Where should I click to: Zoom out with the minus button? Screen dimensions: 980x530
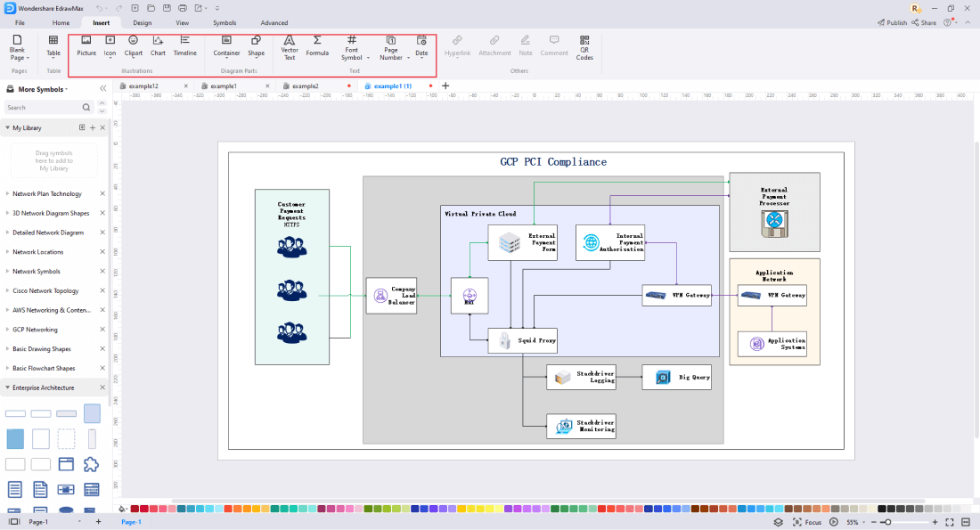click(x=874, y=522)
